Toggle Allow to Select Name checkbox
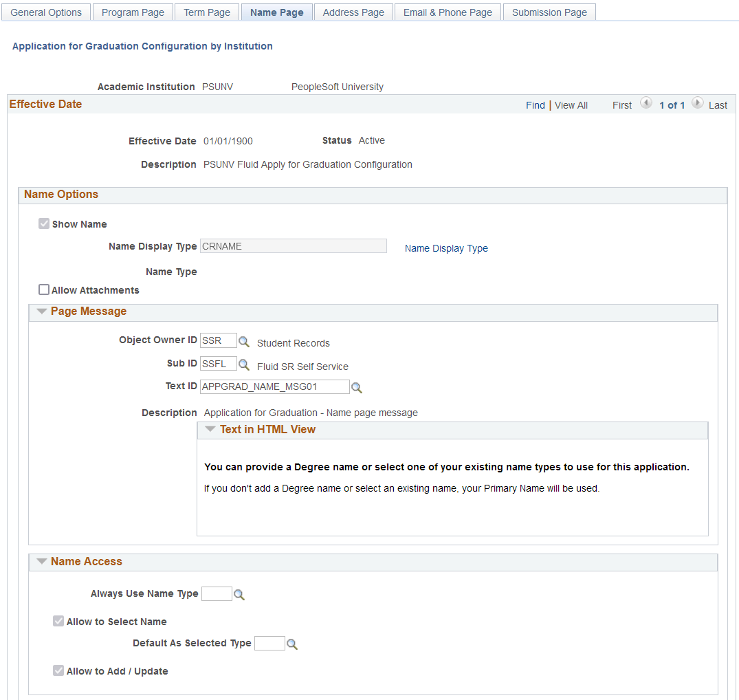Screen dimensions: 739x700 tap(58, 621)
